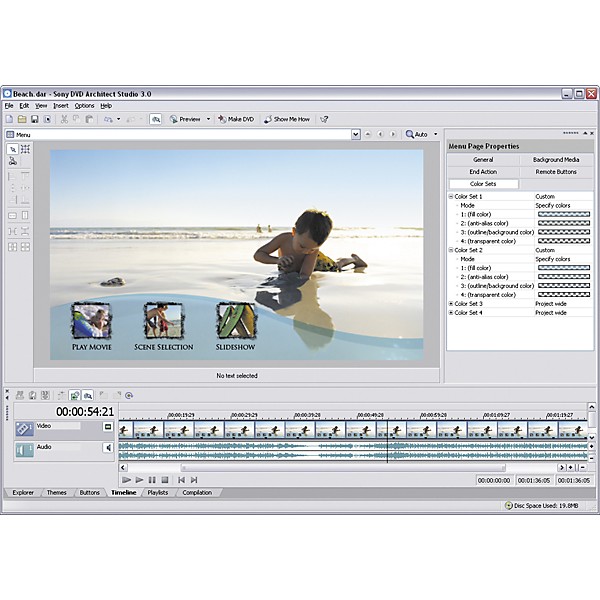Click Color Set 1 fill color swatch
This screenshot has height=600, width=600.
coord(564,214)
